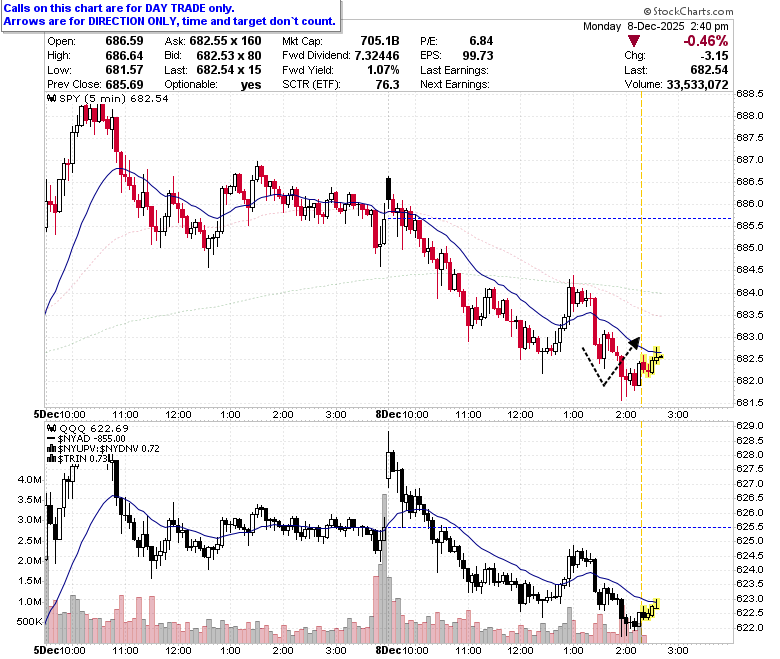Image resolution: width=780 pixels, height=659 pixels.
Task: Click the $NYAD line legend icon
Action: 51,439
